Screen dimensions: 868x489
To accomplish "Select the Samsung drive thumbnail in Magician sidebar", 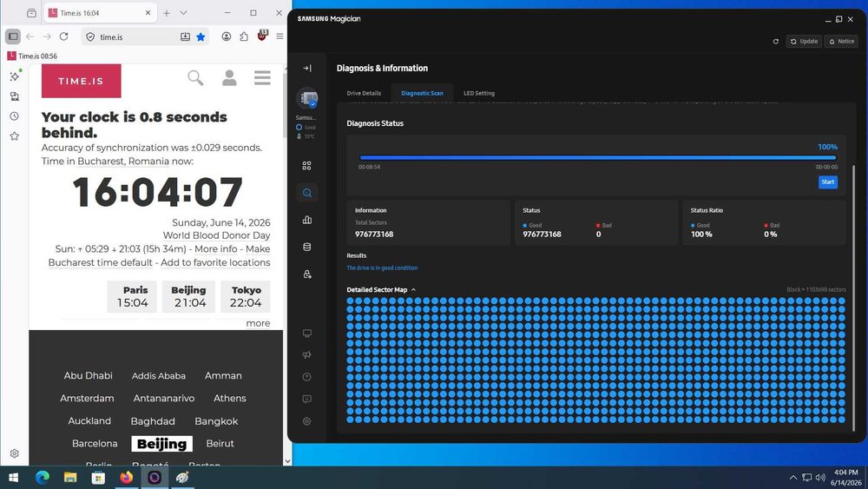I will pos(306,98).
